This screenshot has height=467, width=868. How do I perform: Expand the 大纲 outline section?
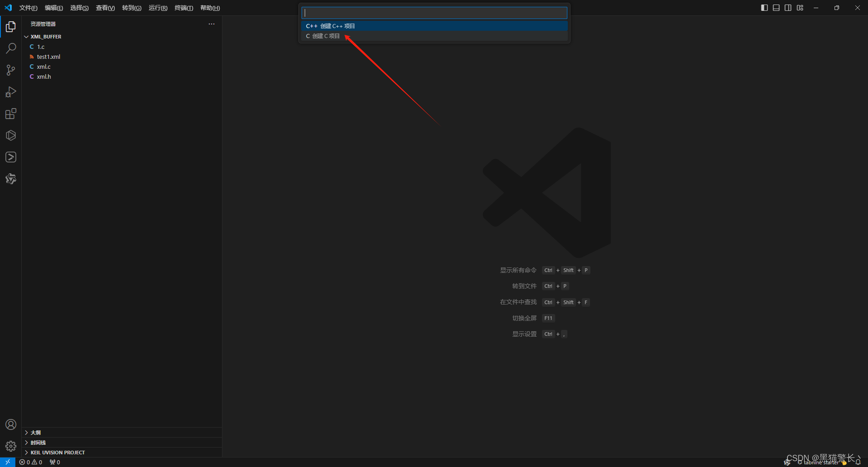click(122, 433)
